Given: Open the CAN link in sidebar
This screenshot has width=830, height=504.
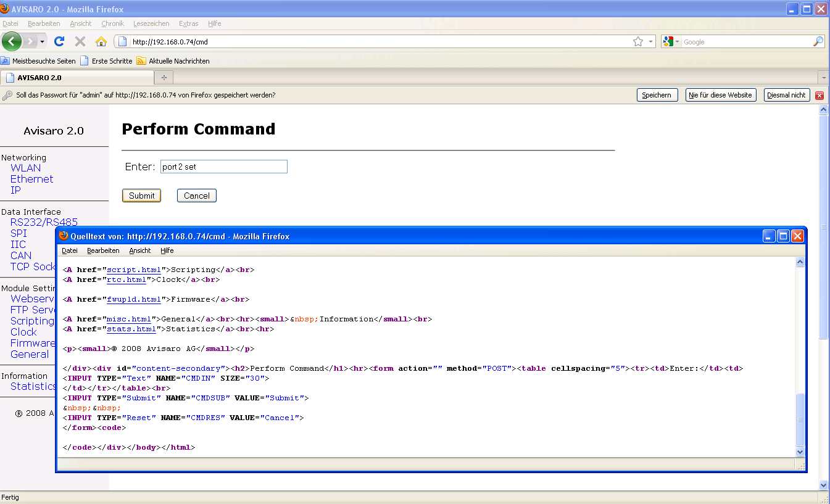Looking at the screenshot, I should pyautogui.click(x=21, y=255).
